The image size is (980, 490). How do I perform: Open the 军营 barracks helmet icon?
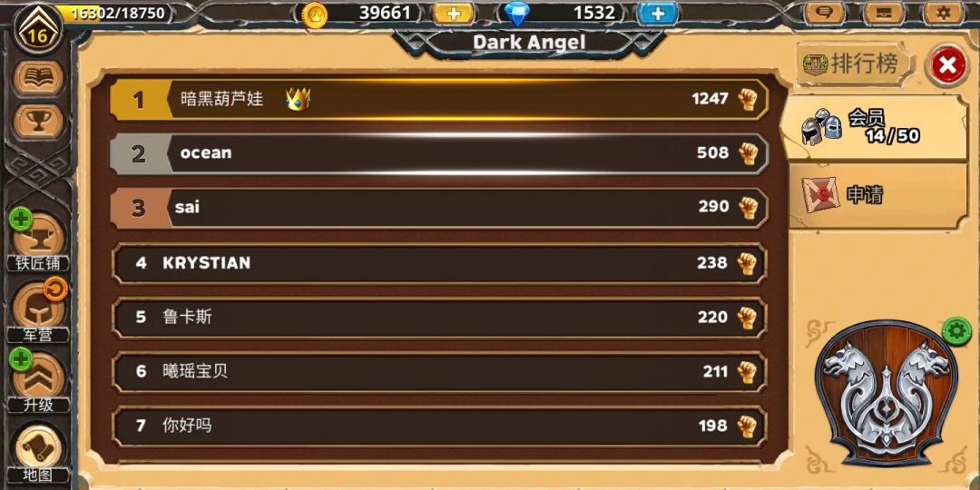tap(39, 311)
